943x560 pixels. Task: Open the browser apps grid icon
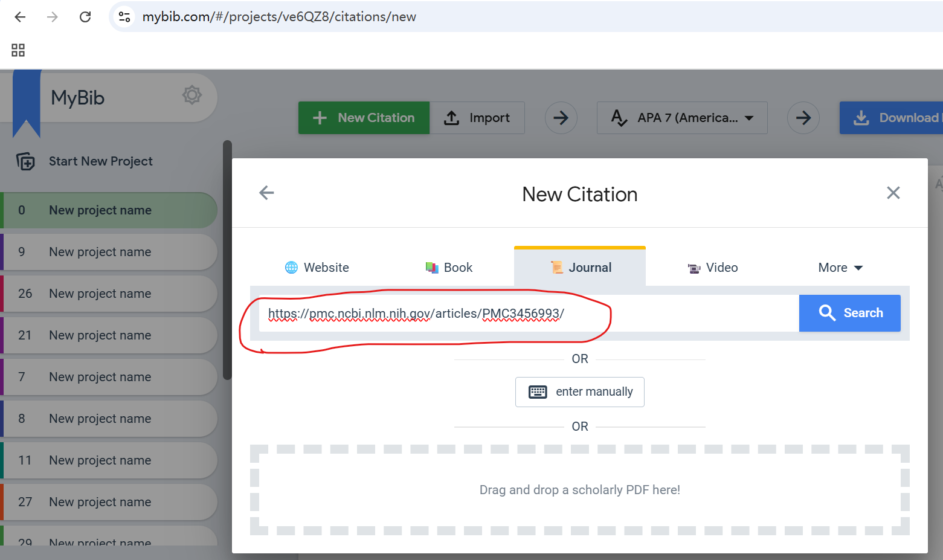pyautogui.click(x=18, y=50)
